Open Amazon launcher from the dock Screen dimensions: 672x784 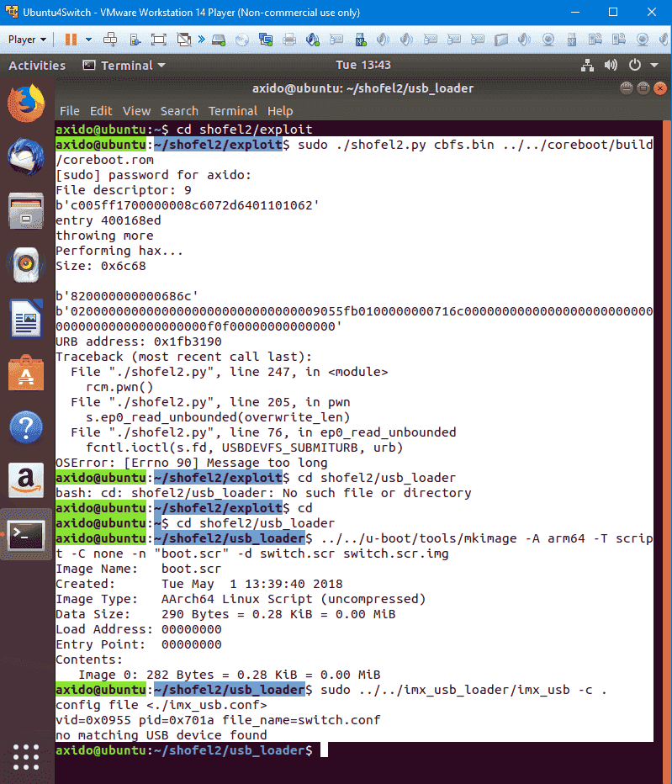pyautogui.click(x=26, y=480)
